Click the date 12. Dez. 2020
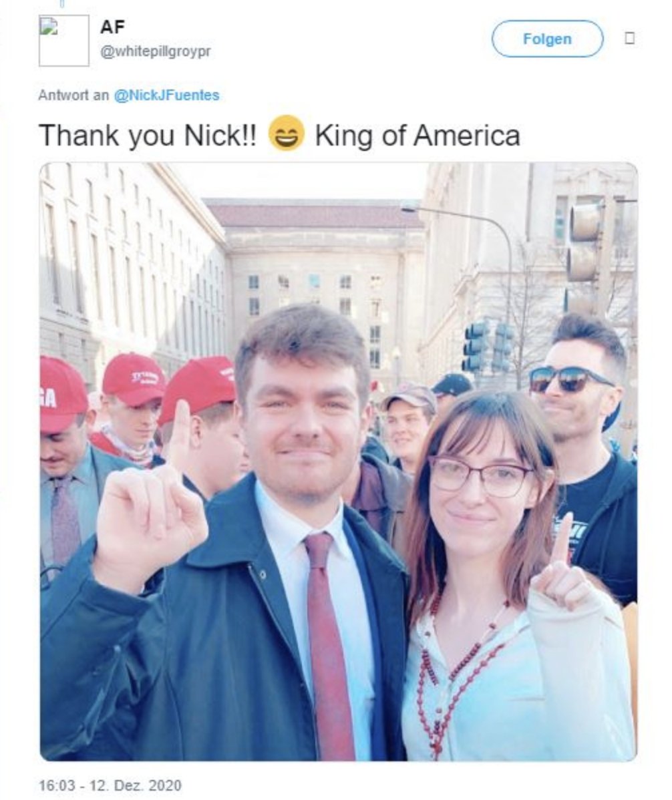 point(135,785)
